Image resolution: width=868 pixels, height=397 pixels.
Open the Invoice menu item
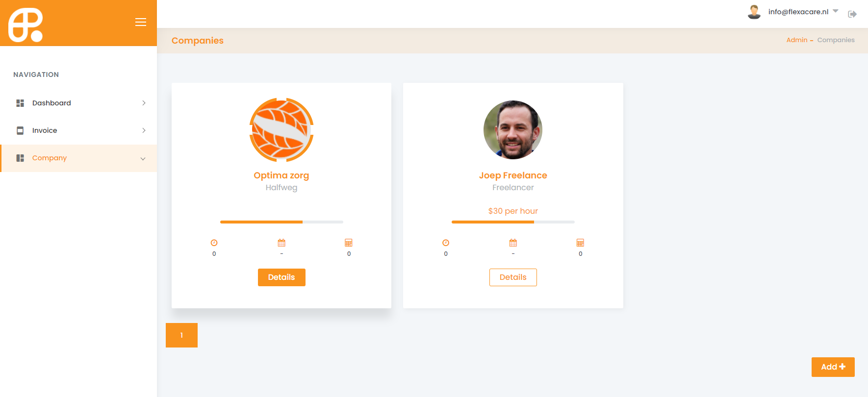click(x=78, y=130)
